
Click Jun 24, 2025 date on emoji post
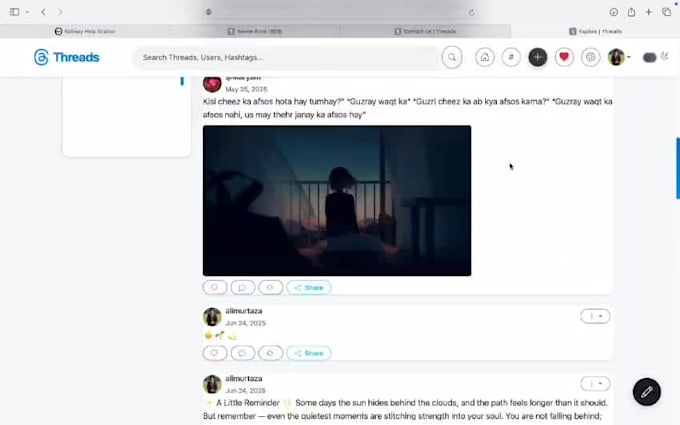coord(245,323)
